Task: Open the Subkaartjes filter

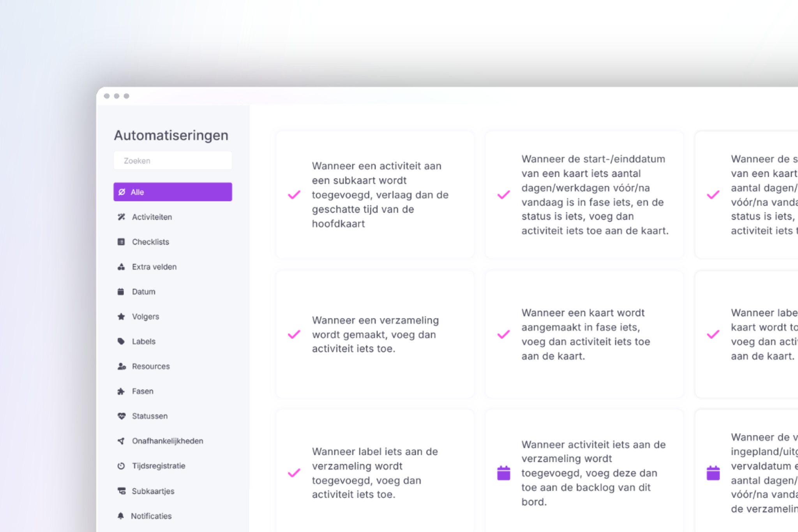Action: 121,491
